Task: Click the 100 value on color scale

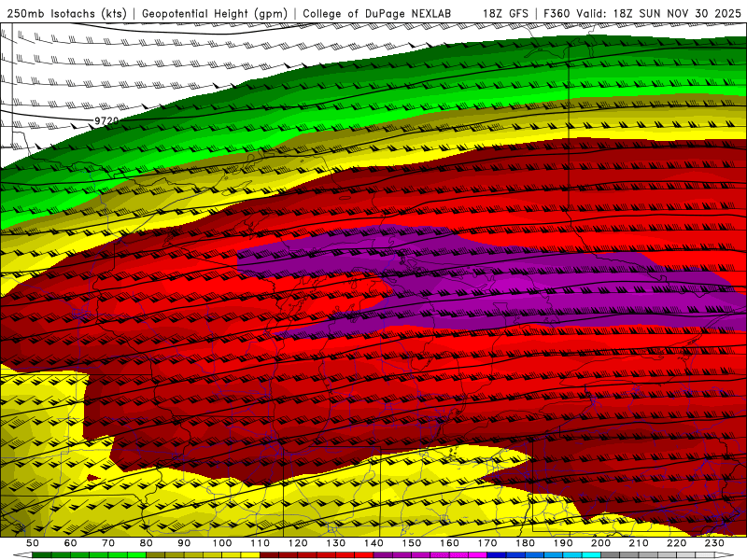Action: point(222,543)
